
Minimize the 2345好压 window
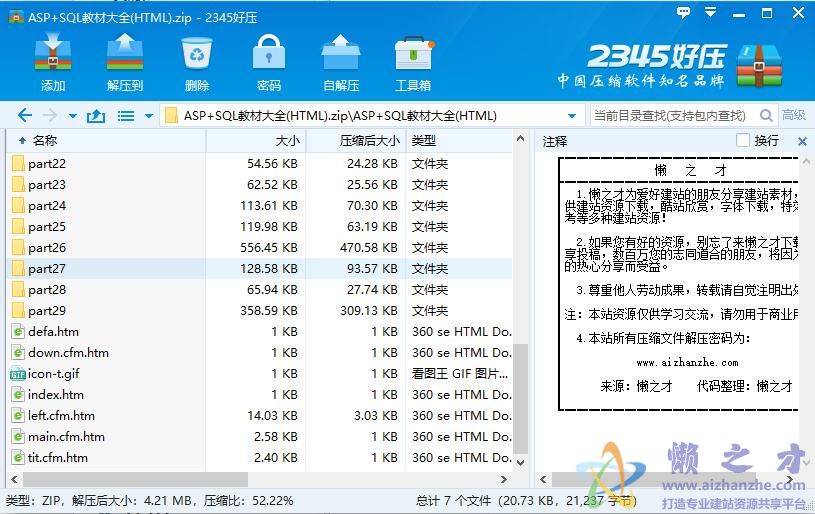(739, 14)
